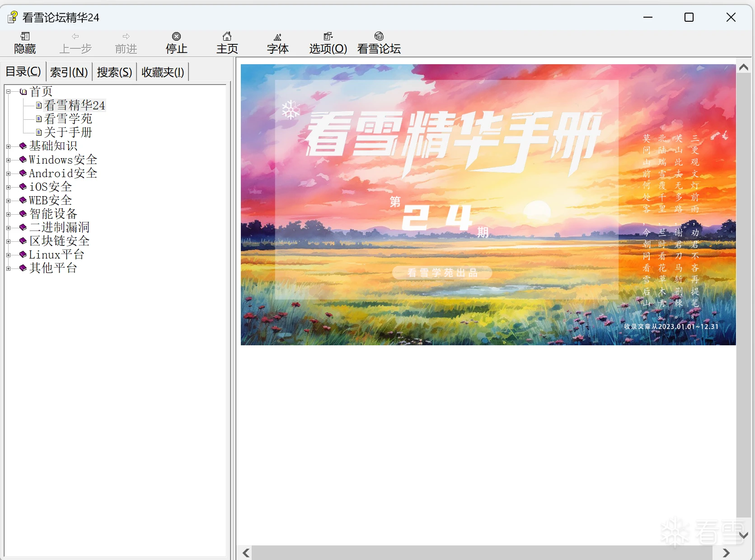
Task: Click the vertical scrollbar down arrow
Action: (744, 535)
